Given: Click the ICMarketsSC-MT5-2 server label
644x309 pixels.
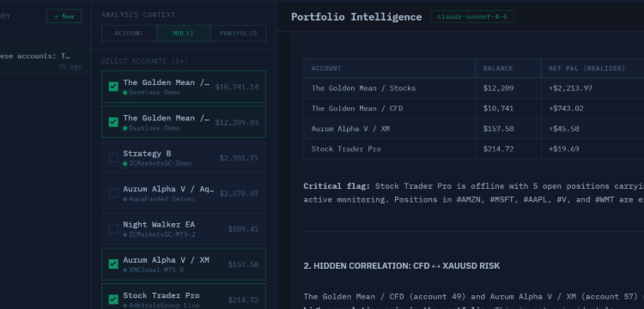Looking at the screenshot, I should click(x=162, y=234).
